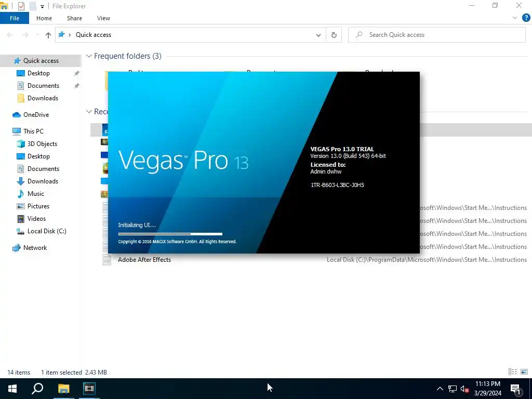The image size is (532, 399).
Task: Switch to the Home ribbon tab
Action: [44, 18]
